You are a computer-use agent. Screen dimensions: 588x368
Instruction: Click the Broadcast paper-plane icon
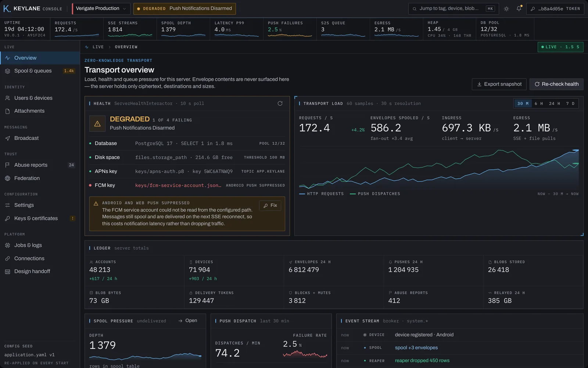tap(7, 138)
